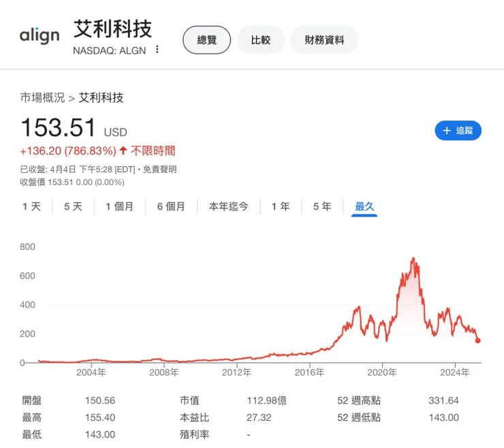Click the 2012年 axis label

(237, 372)
